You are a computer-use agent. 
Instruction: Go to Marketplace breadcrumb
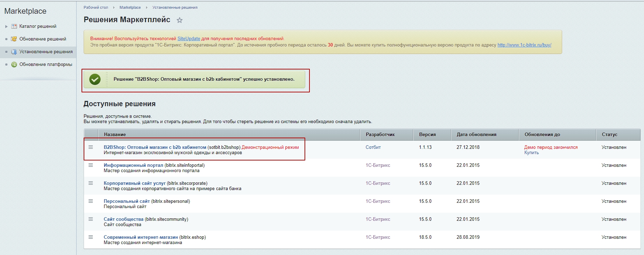tap(130, 7)
